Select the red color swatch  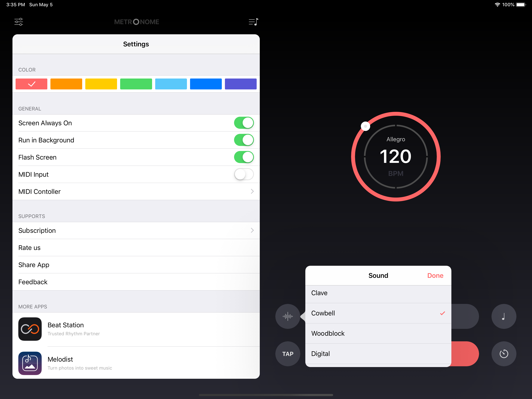tap(32, 84)
